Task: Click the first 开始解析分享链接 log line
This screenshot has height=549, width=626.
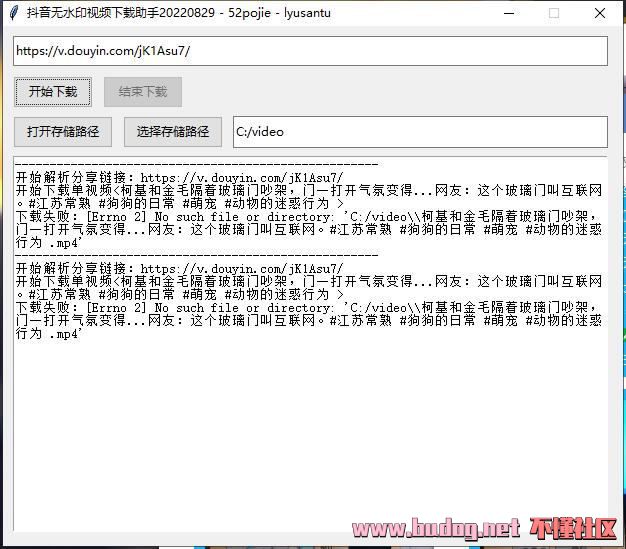Action: click(180, 177)
